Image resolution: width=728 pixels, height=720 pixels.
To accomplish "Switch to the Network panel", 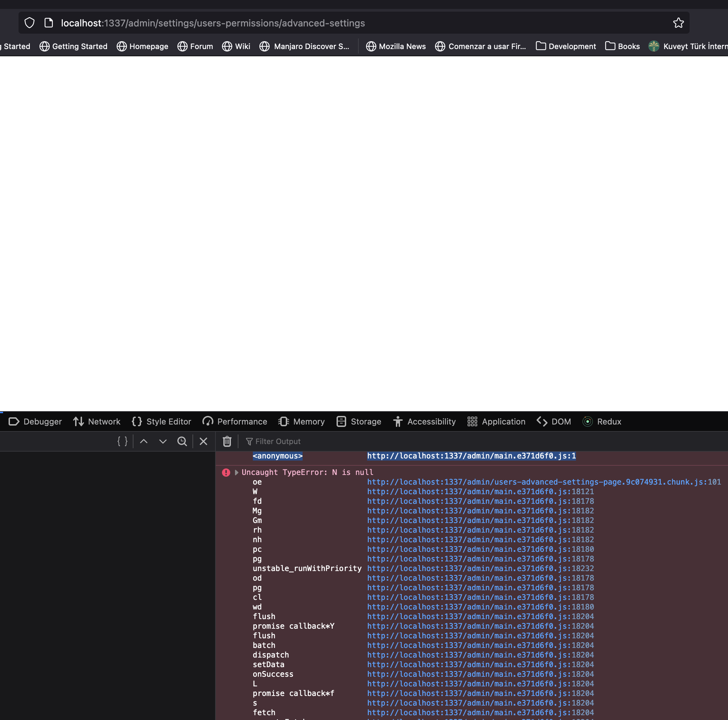I will [x=96, y=421].
